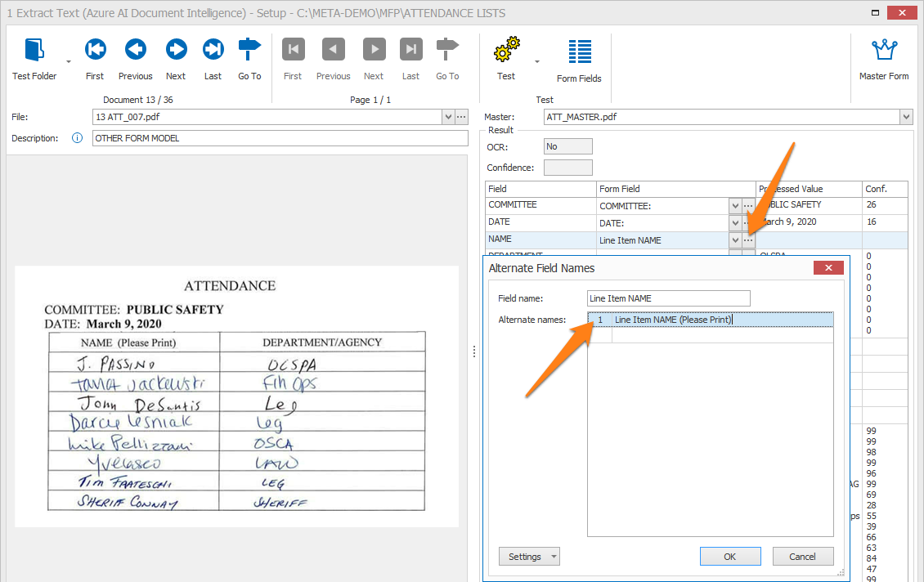Click the COMMITTEE confidence 26 cell
924x582 pixels.
tap(885, 205)
